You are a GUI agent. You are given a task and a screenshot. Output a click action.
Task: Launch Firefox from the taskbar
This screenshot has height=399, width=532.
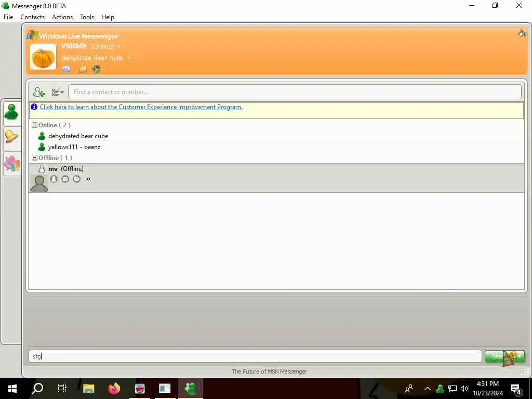[114, 389]
